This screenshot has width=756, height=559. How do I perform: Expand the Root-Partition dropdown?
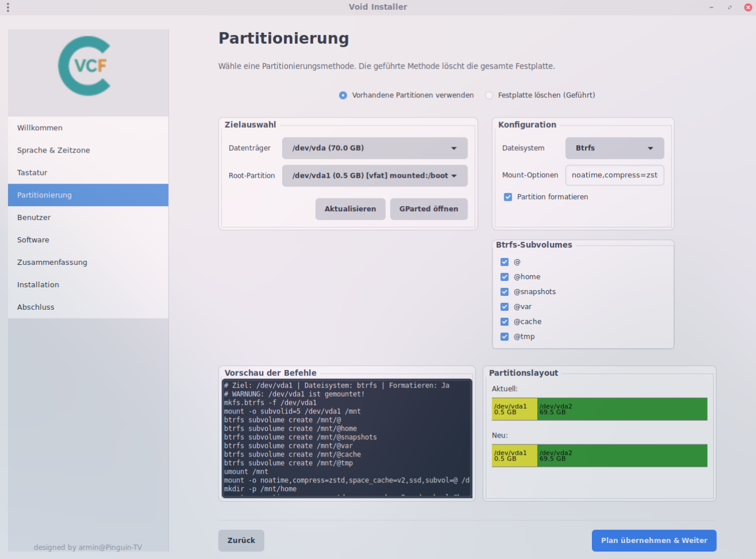click(374, 176)
